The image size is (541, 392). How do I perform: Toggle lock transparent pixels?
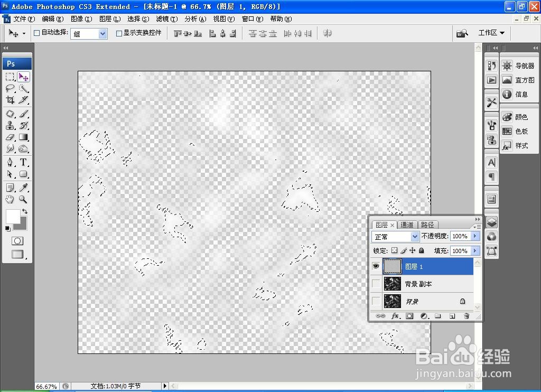[x=394, y=250]
